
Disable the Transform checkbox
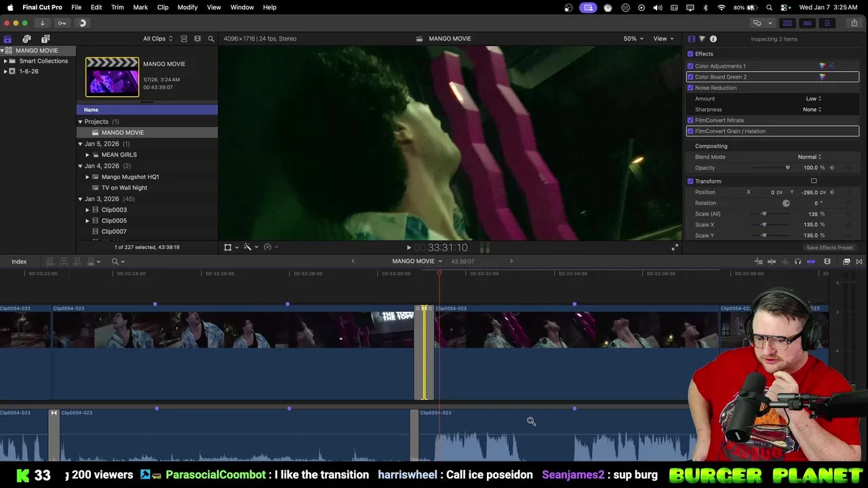[x=690, y=181]
